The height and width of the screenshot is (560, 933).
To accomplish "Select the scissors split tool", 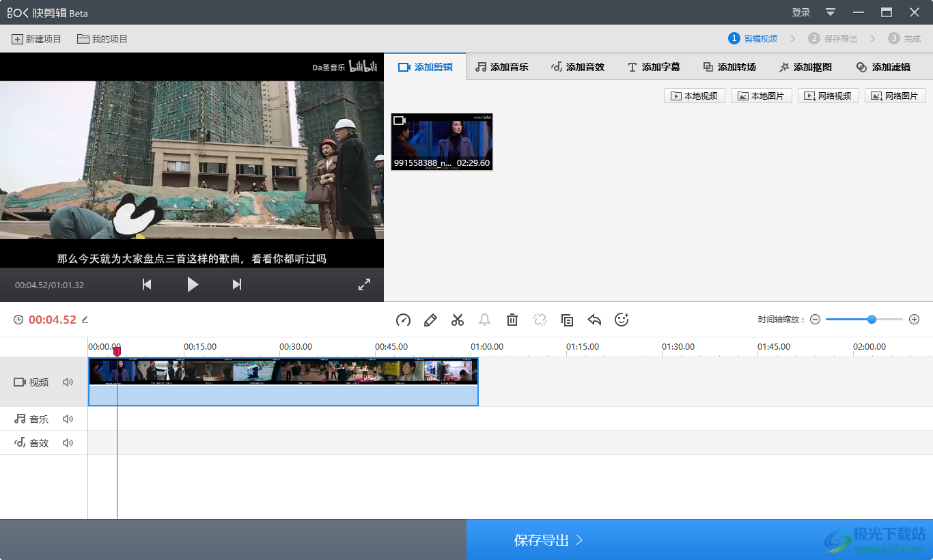I will 458,320.
